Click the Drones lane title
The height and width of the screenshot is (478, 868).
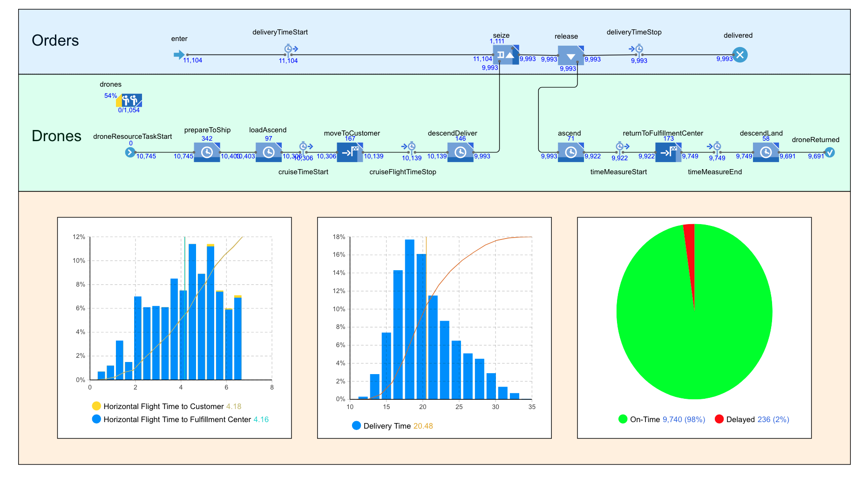pyautogui.click(x=56, y=136)
